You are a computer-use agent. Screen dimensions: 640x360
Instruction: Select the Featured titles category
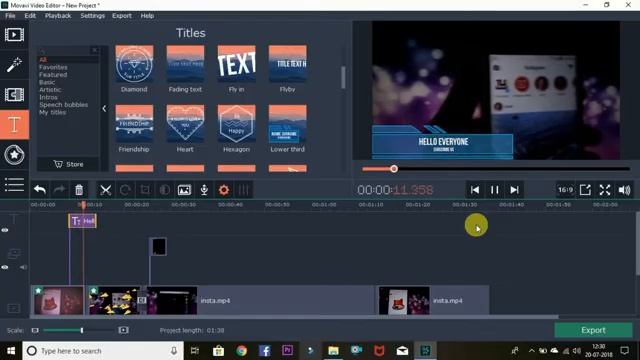click(53, 75)
